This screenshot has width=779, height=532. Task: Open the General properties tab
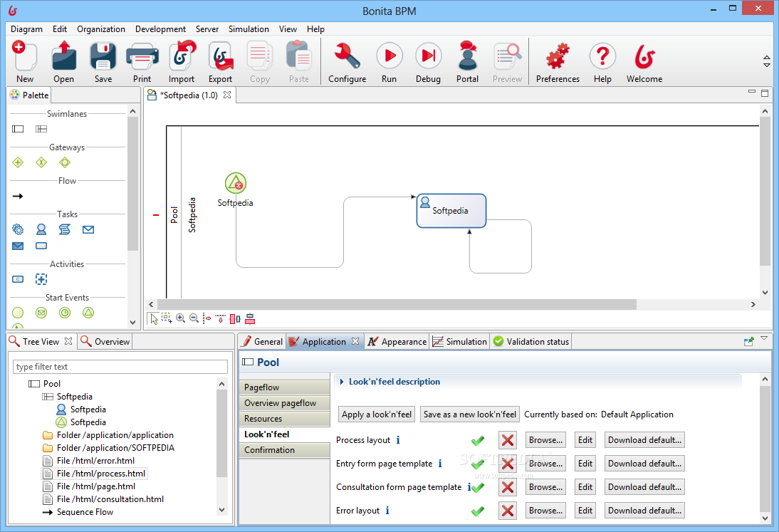click(262, 341)
